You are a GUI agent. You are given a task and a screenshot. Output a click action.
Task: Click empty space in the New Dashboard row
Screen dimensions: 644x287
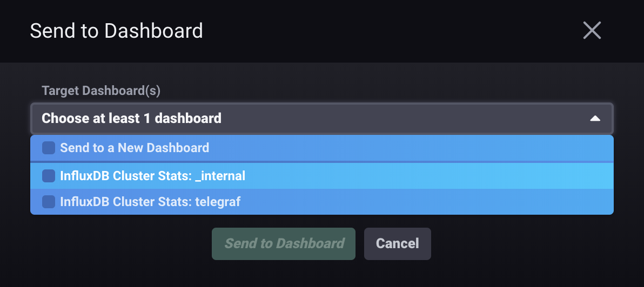tap(432, 148)
